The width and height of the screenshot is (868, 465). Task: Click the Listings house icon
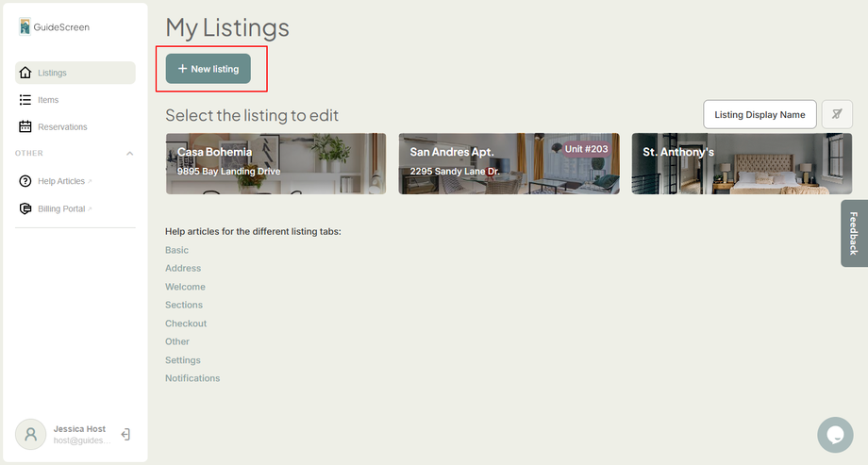[x=25, y=73]
